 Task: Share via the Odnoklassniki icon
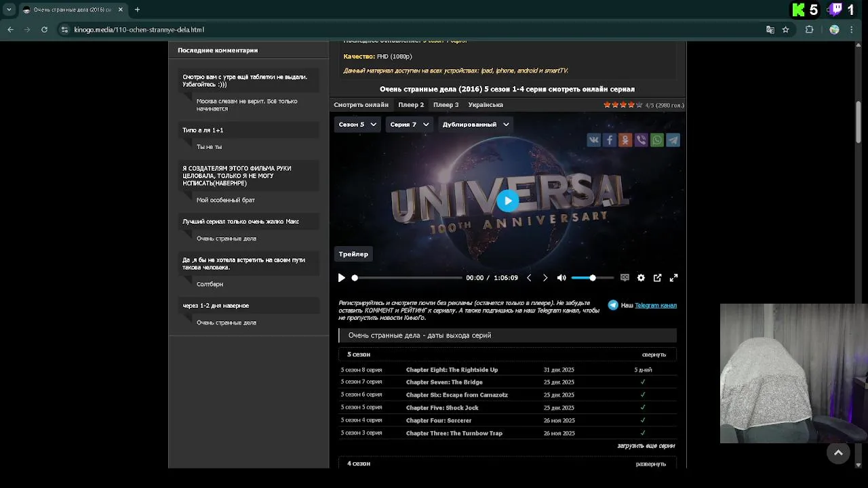[625, 140]
